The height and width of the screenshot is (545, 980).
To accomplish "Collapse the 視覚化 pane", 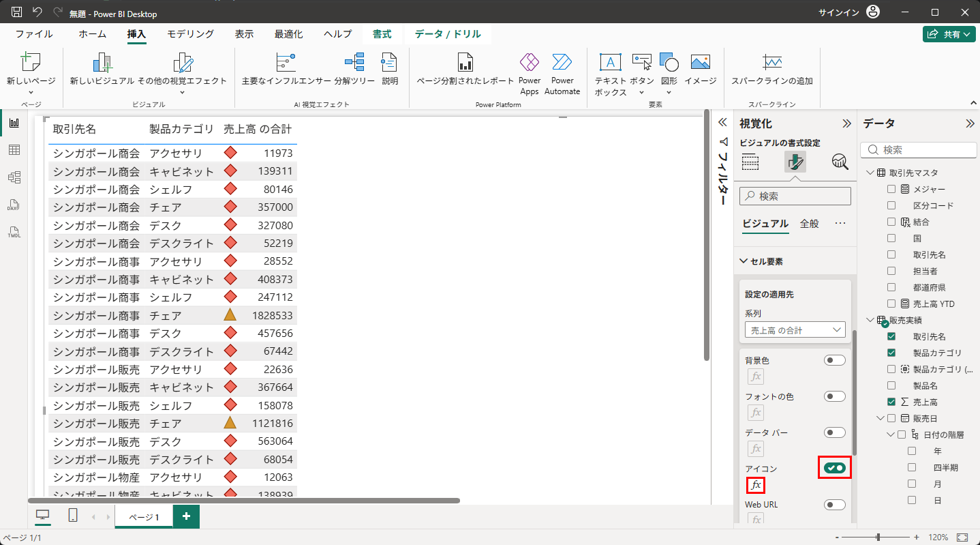I will pos(846,123).
